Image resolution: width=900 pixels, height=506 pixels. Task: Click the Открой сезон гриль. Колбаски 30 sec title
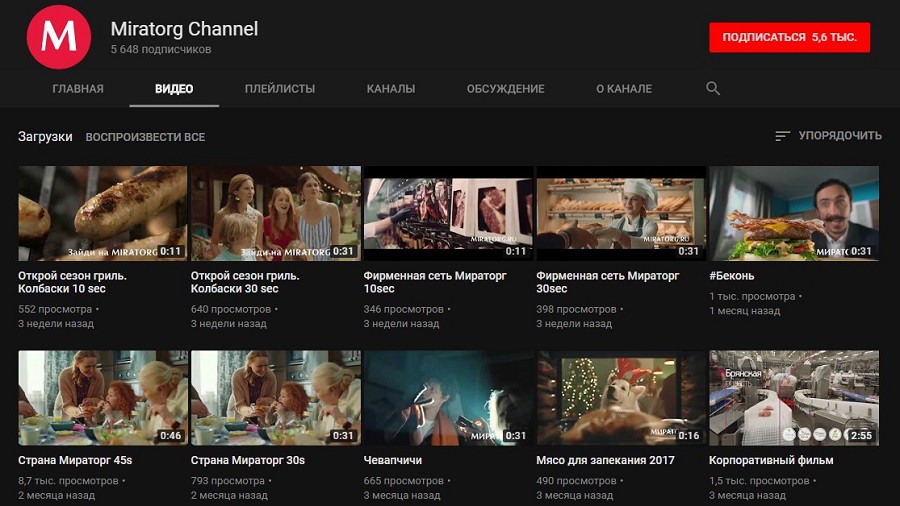[245, 282]
